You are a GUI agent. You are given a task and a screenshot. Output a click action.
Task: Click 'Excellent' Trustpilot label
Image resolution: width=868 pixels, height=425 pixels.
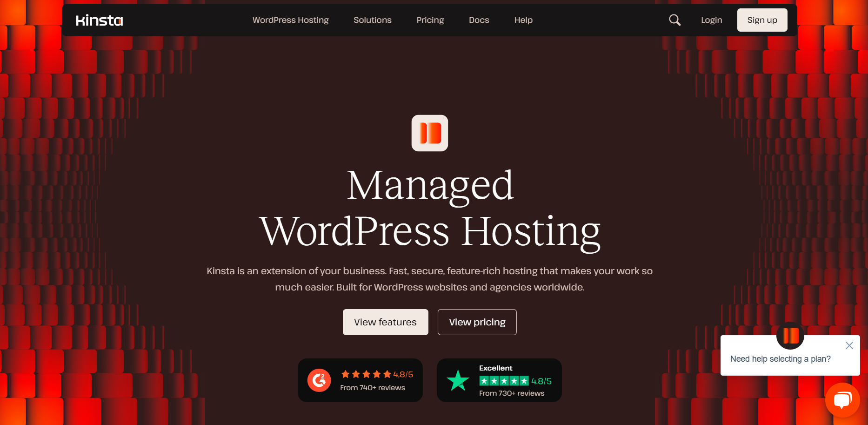tap(496, 368)
